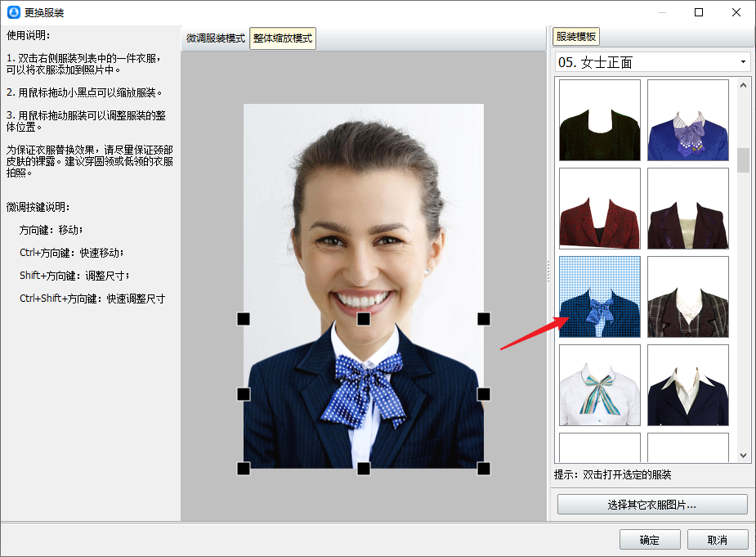Click scrollbar down arrow in clothing list

743,455
